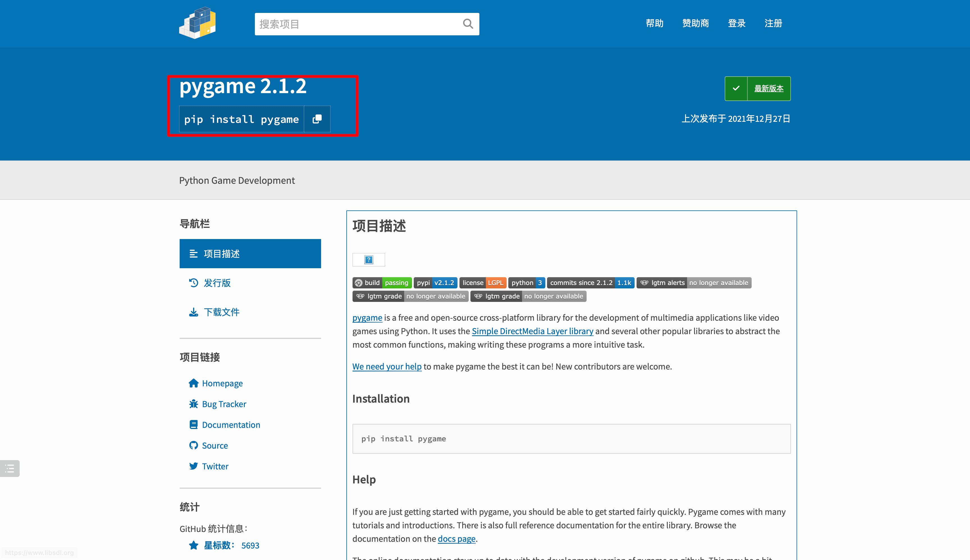Click the Installation heading
This screenshot has width=970, height=560.
pos(381,398)
